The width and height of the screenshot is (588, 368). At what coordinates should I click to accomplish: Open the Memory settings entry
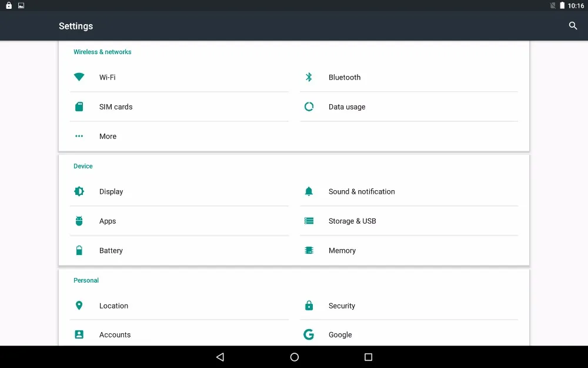tap(409, 250)
